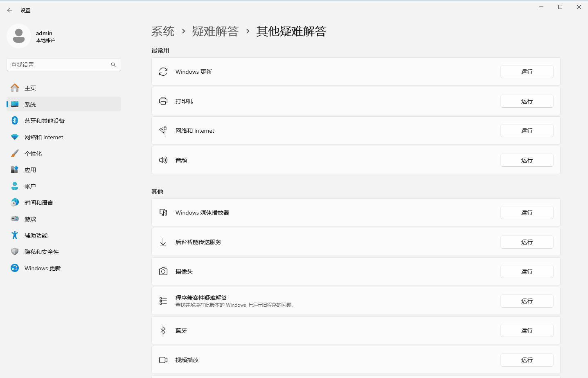Image resolution: width=588 pixels, height=378 pixels.
Task: Click the camera icon in the 摄像头 row
Action: pos(163,272)
